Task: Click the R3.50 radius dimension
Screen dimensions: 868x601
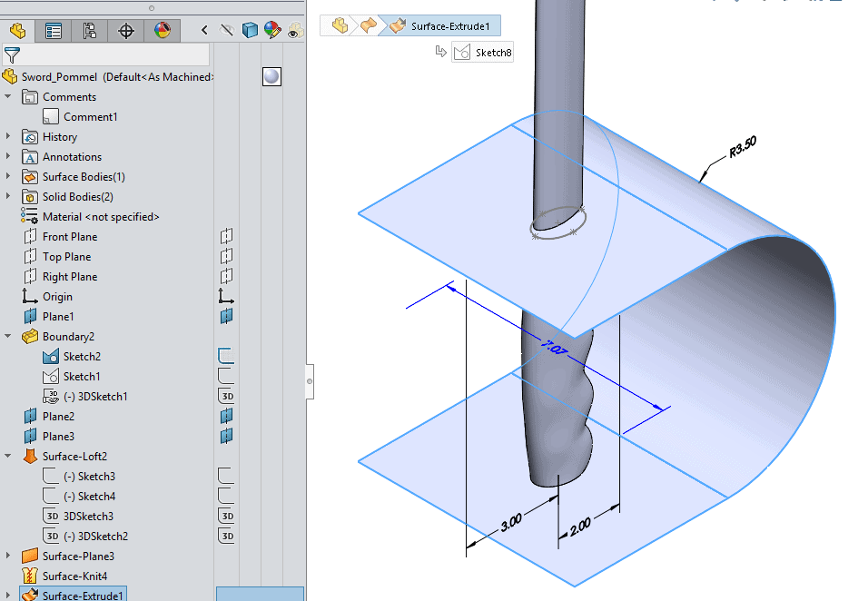Action: 742,147
